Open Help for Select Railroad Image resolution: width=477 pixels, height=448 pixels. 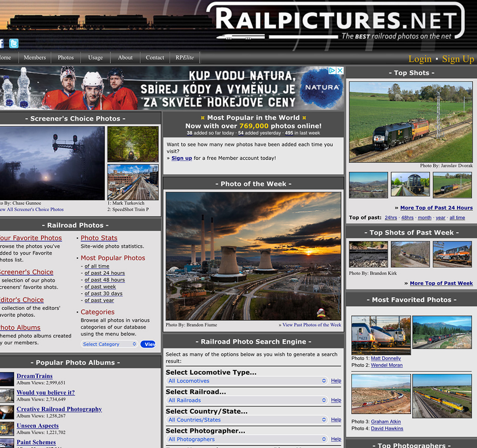(336, 400)
